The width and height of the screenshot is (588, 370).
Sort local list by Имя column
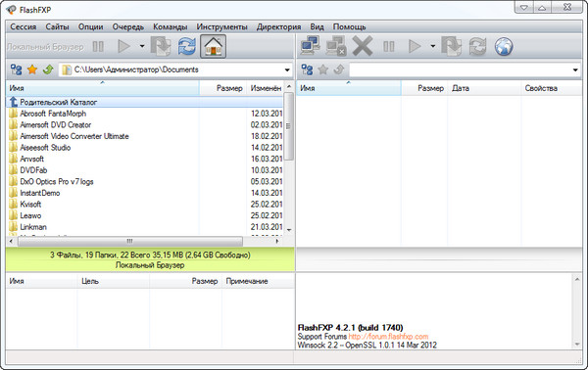point(102,88)
